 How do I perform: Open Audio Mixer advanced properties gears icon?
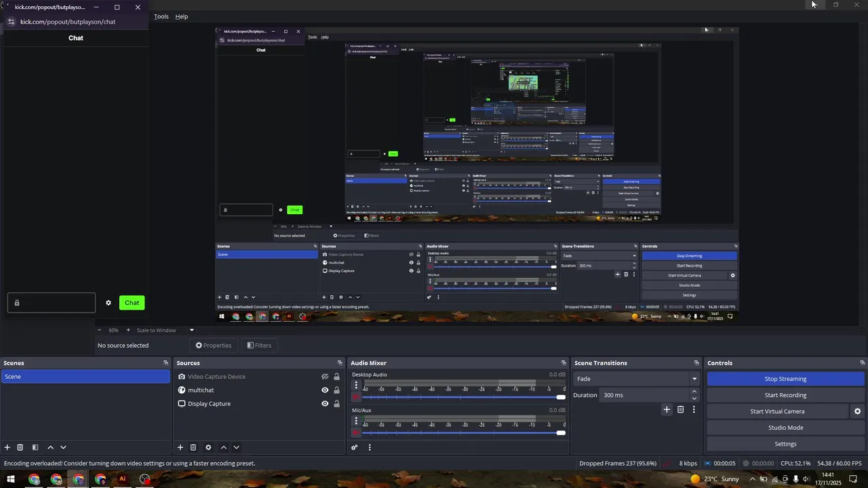354,447
